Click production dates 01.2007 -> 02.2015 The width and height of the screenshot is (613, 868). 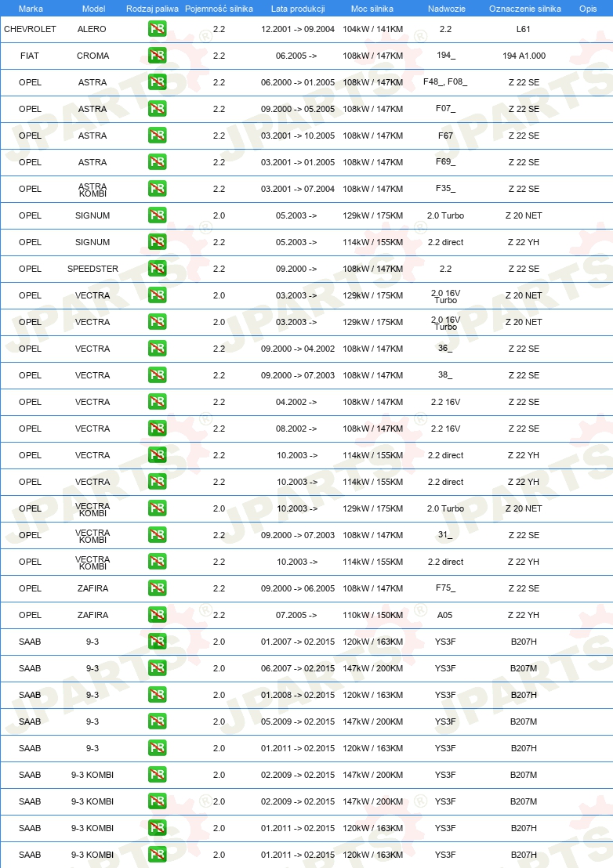(298, 641)
